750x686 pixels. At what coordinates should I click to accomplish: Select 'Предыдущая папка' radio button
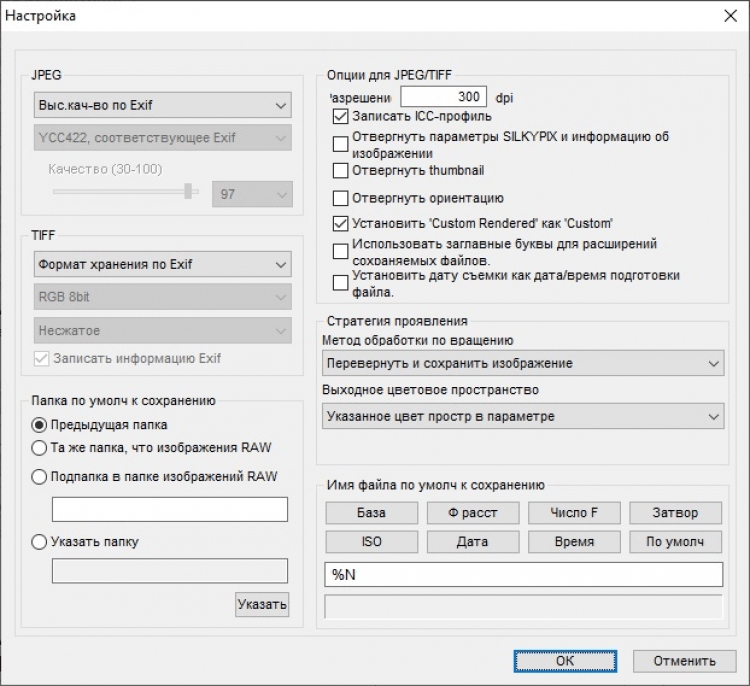[x=40, y=425]
